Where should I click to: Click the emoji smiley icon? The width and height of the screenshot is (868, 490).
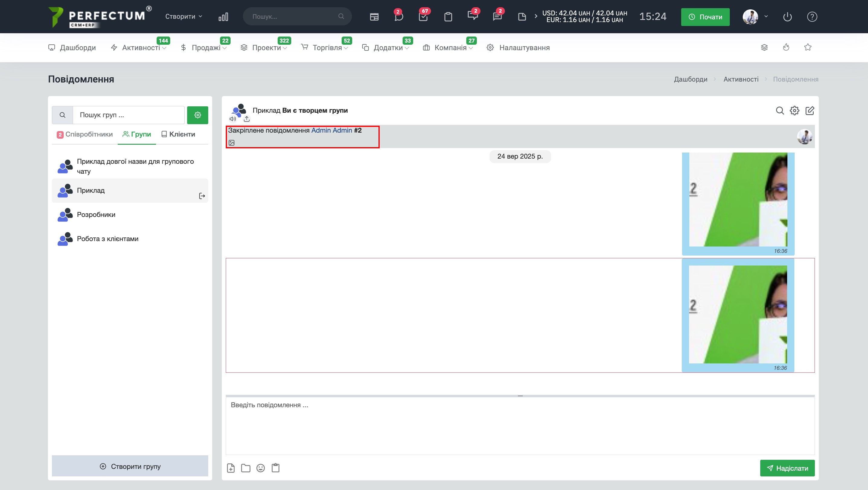point(260,468)
